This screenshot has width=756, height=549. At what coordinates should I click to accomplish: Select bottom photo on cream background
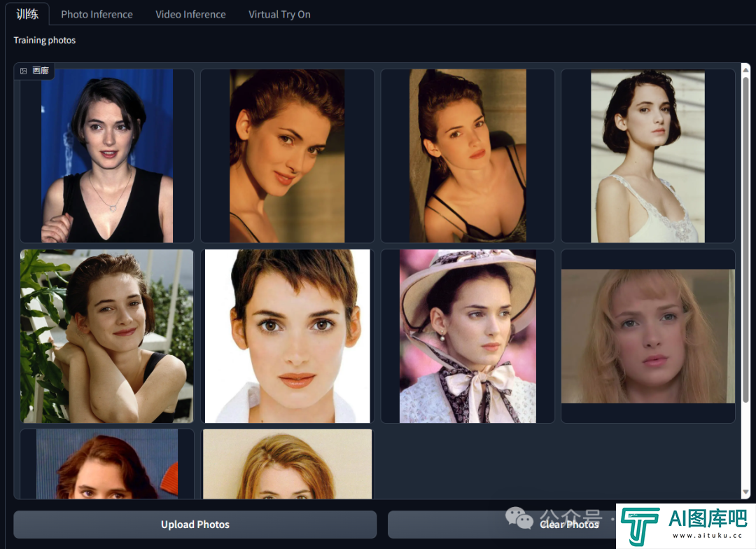288,464
